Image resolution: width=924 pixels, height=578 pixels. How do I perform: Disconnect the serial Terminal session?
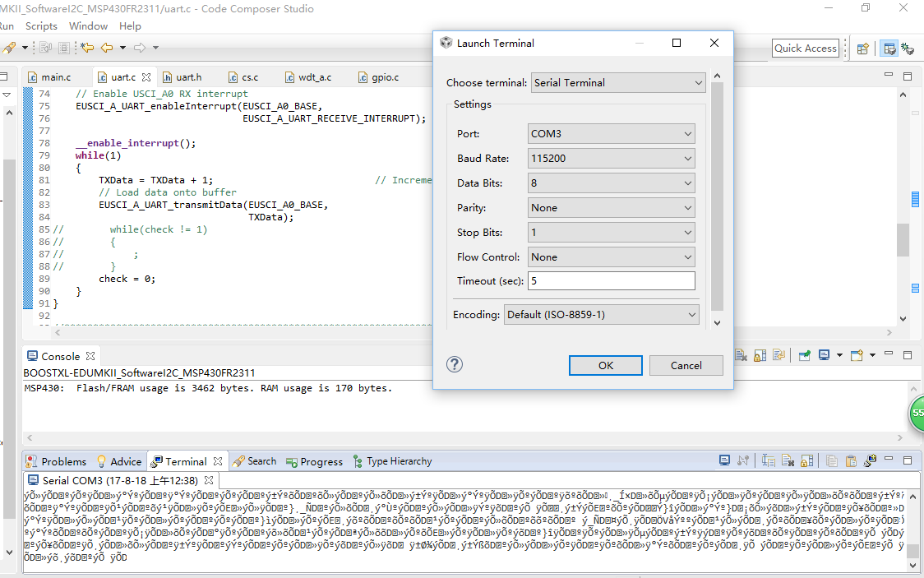tap(743, 460)
